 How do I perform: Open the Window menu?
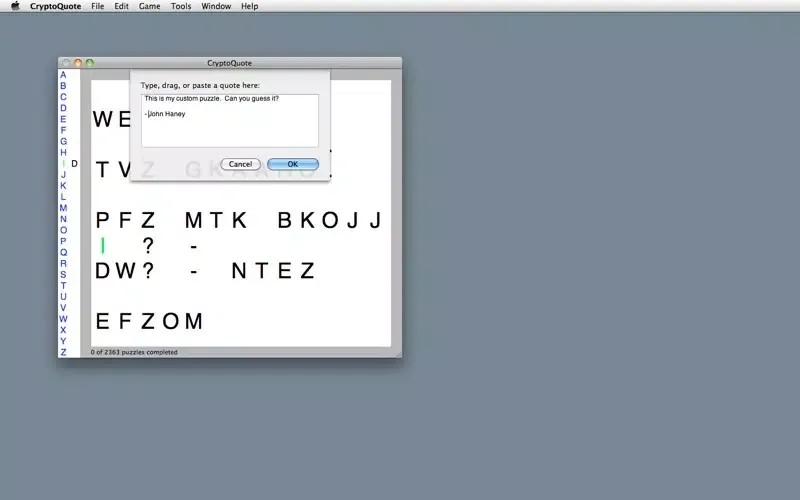pos(216,6)
